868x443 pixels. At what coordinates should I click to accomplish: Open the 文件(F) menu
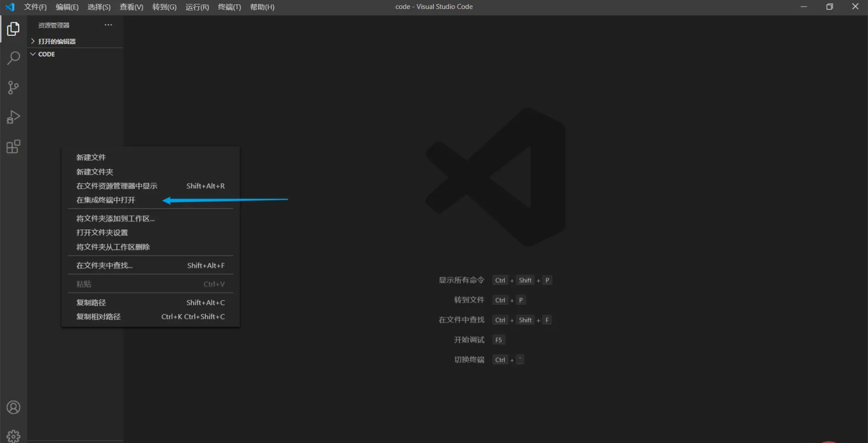[x=35, y=7]
